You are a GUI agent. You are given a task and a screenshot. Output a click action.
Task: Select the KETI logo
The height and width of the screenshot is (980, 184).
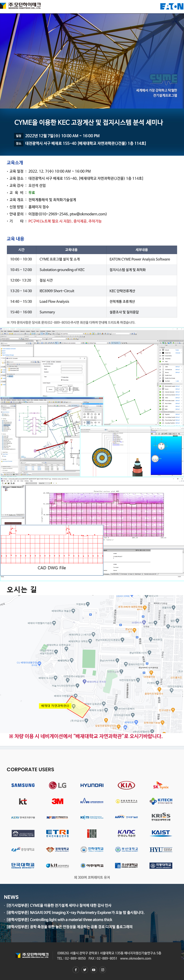click(92, 817)
